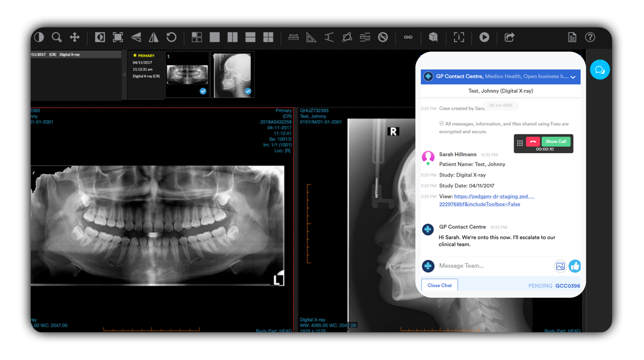This screenshot has width=644, height=360.
Task: Clear annotations with the no-entry icon
Action: coord(383,37)
